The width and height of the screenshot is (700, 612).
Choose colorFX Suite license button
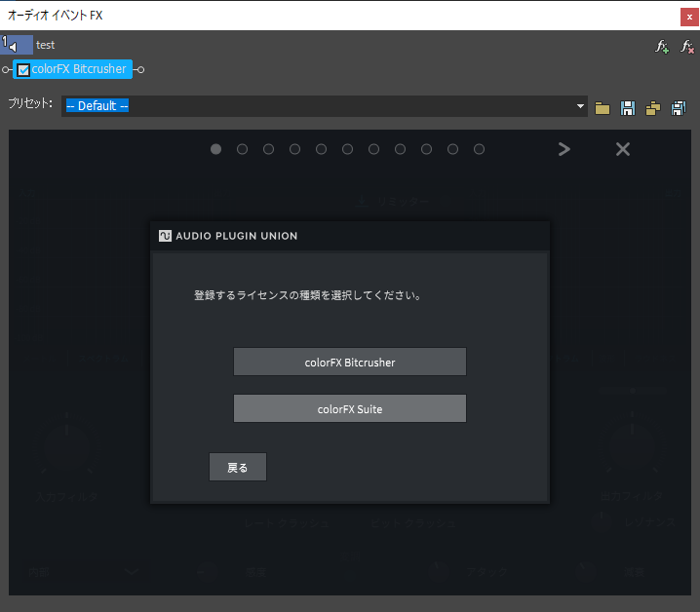click(x=350, y=408)
